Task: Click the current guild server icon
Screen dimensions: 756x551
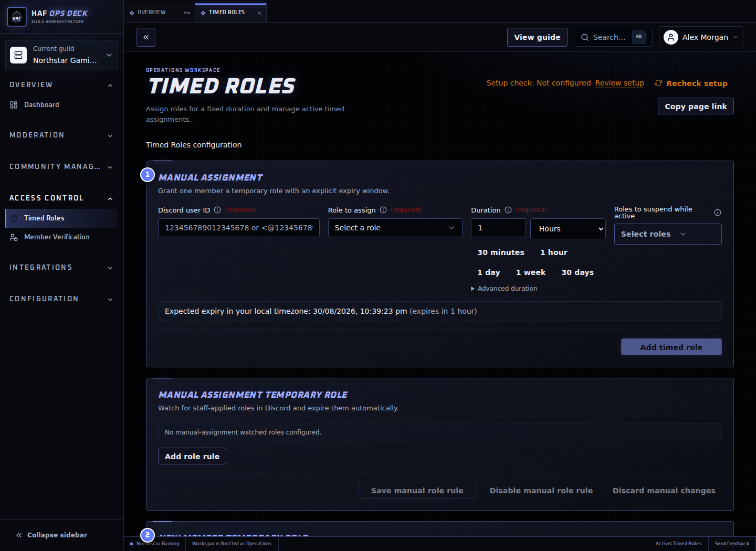Action: [18, 55]
